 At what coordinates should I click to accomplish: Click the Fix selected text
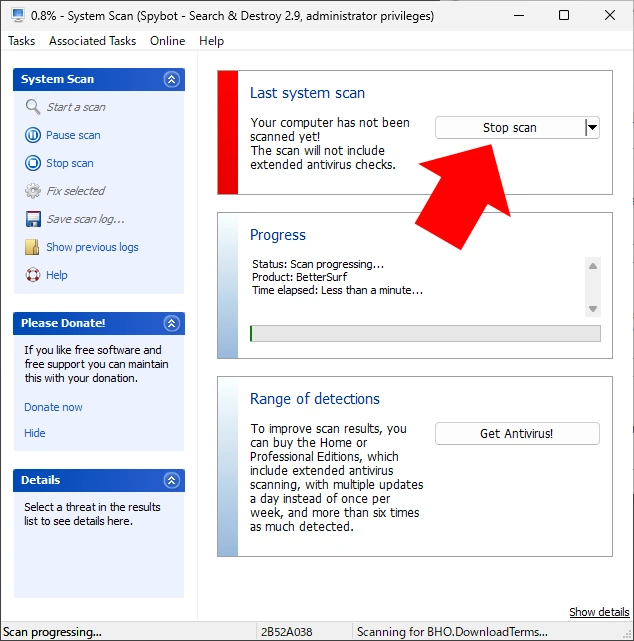(76, 191)
